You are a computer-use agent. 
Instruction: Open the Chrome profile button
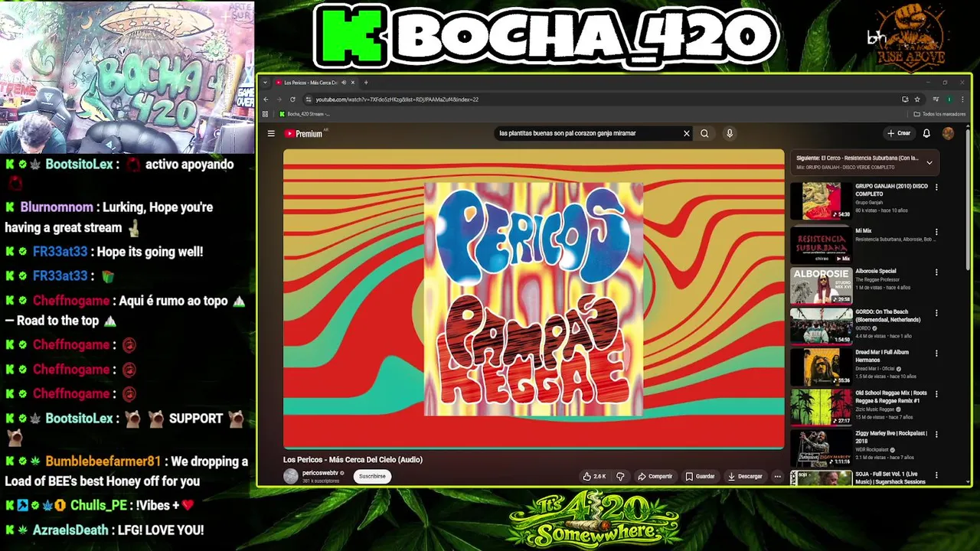point(949,99)
